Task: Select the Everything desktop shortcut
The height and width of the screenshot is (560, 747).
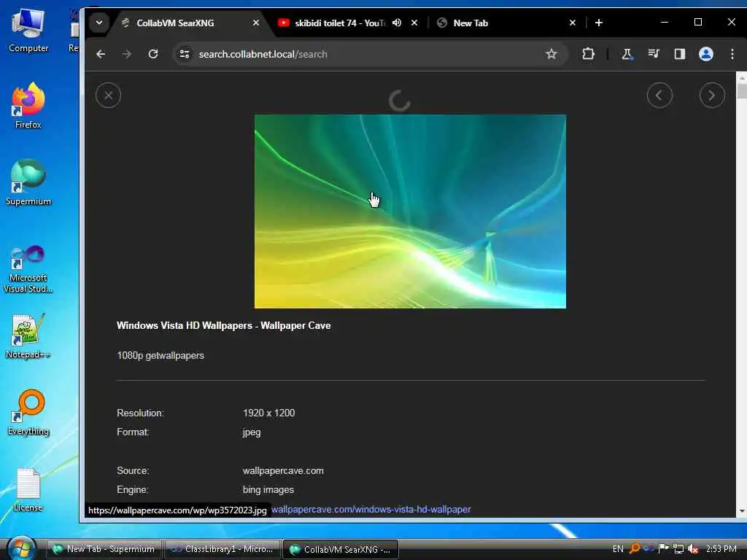Action: click(28, 413)
